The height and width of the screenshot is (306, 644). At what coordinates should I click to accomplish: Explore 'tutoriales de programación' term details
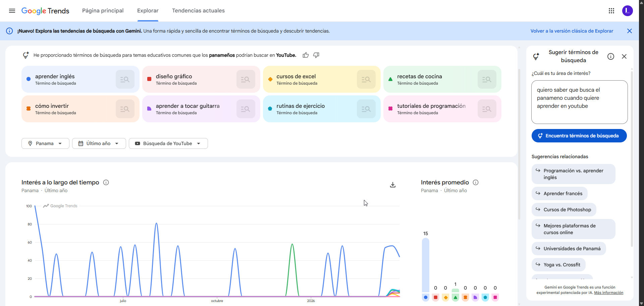coord(487,109)
